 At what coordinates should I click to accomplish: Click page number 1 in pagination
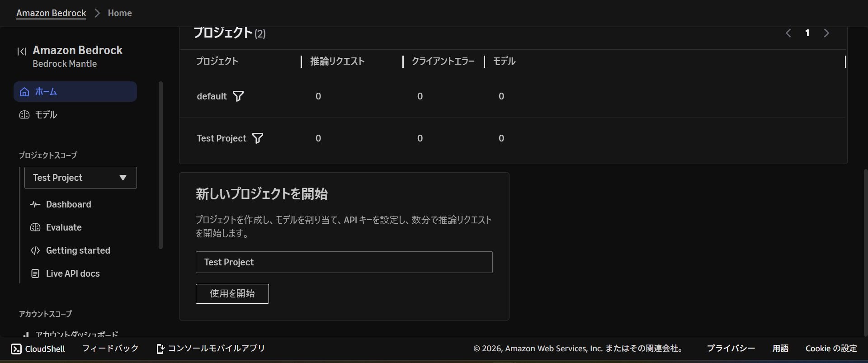click(x=807, y=33)
